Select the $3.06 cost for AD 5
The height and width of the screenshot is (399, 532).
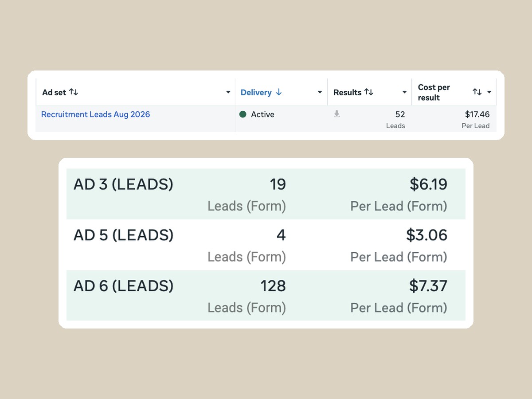(427, 235)
